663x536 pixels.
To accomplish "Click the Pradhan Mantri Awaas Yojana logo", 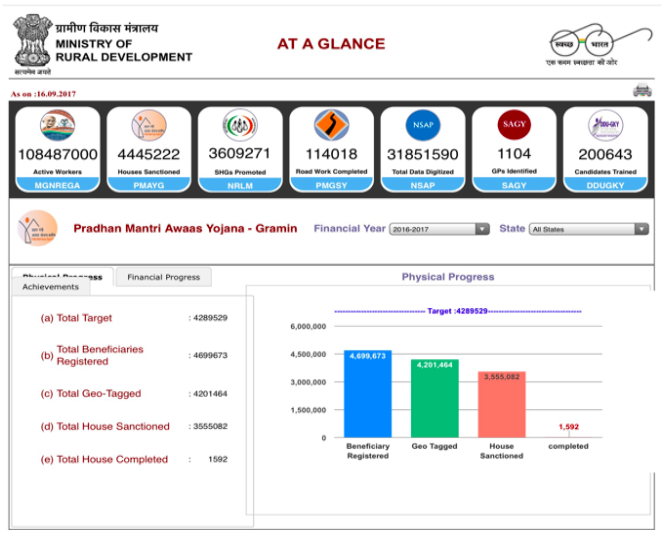I will (38, 230).
